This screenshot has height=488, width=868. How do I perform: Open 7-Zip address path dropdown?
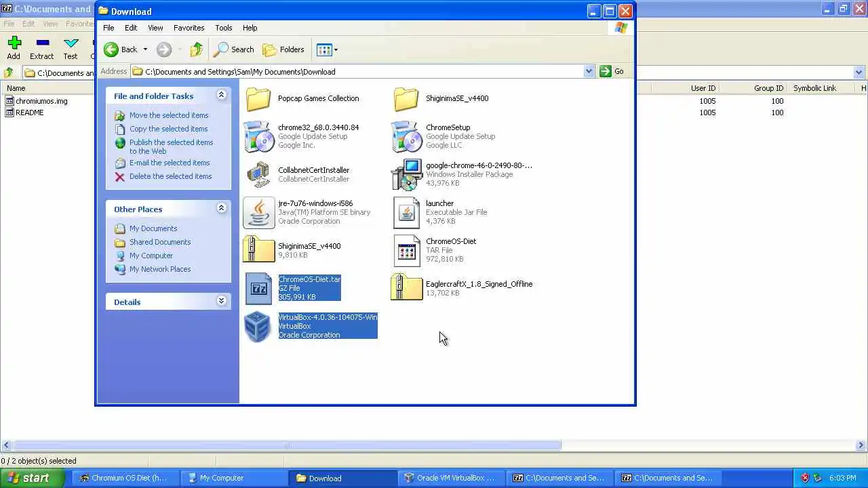point(859,73)
